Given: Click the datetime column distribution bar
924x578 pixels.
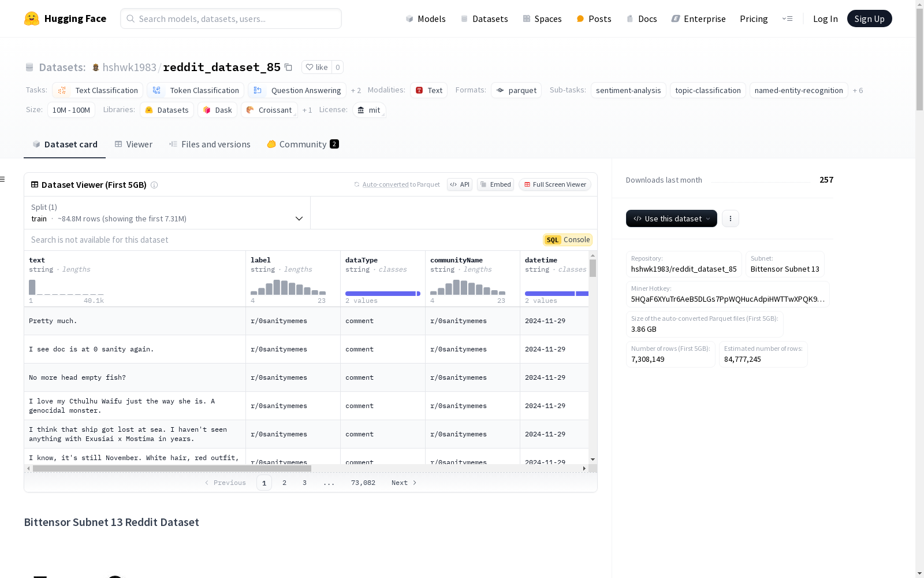Looking at the screenshot, I should [x=557, y=294].
